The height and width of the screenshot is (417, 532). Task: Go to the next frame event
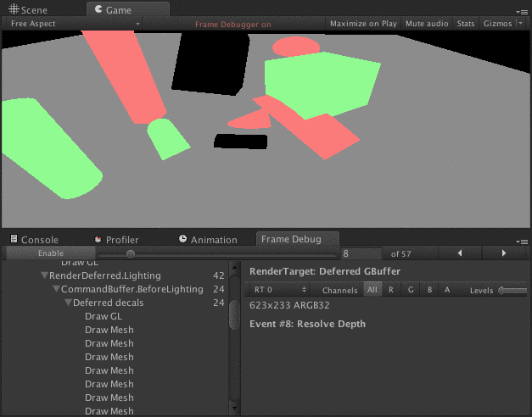coord(504,253)
